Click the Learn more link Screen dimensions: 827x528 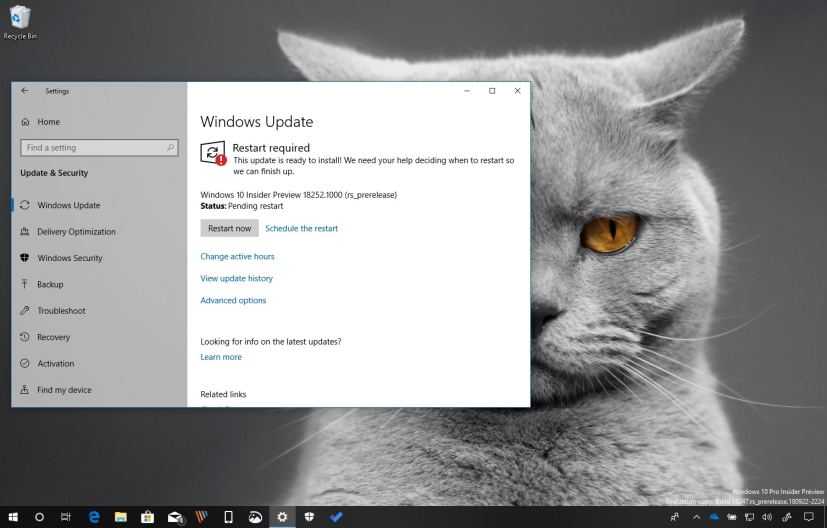221,357
